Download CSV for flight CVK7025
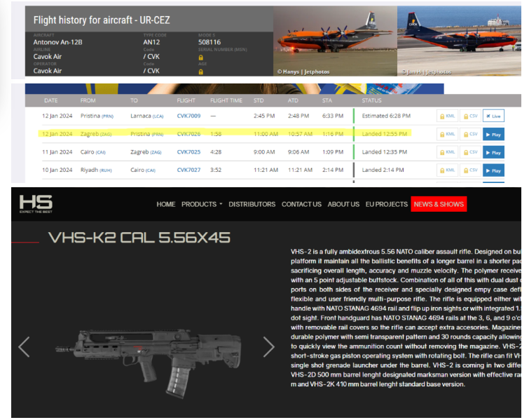522x420 pixels. (470, 152)
